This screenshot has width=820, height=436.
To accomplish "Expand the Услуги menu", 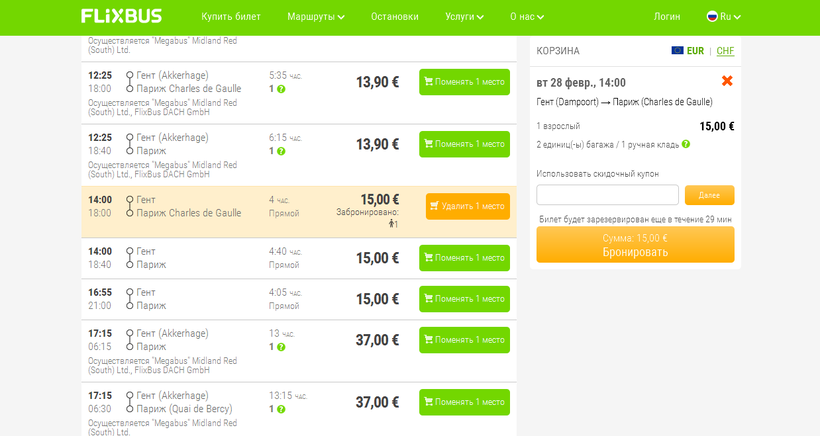I will (x=464, y=17).
